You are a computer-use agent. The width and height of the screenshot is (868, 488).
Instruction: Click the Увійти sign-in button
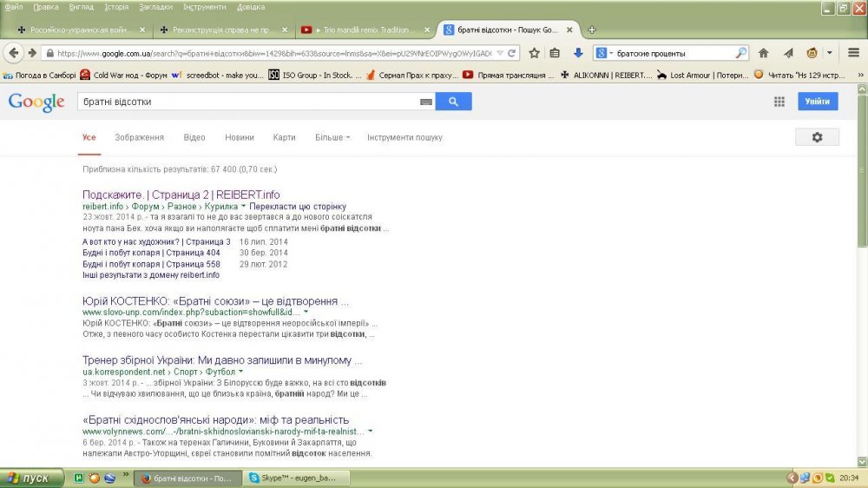(x=818, y=102)
